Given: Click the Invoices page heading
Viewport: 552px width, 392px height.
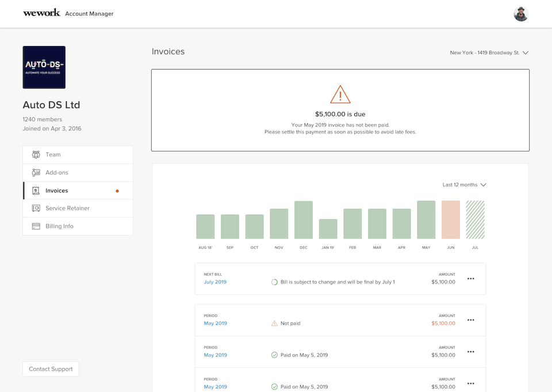Looking at the screenshot, I should click(168, 52).
